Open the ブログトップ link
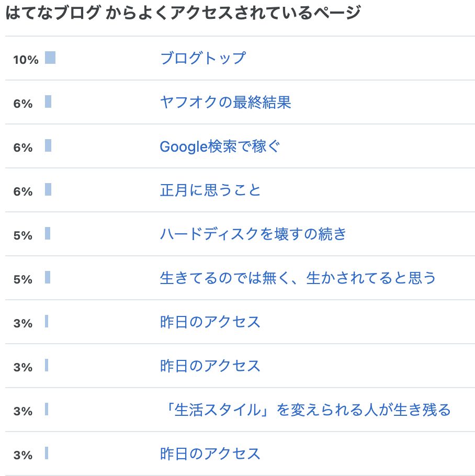475x476 pixels. pyautogui.click(x=203, y=58)
